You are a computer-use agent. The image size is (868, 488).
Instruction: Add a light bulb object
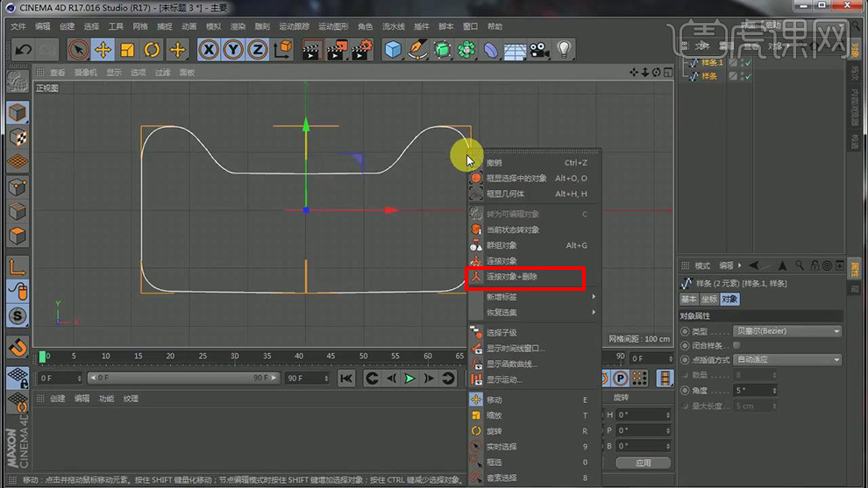tap(564, 50)
